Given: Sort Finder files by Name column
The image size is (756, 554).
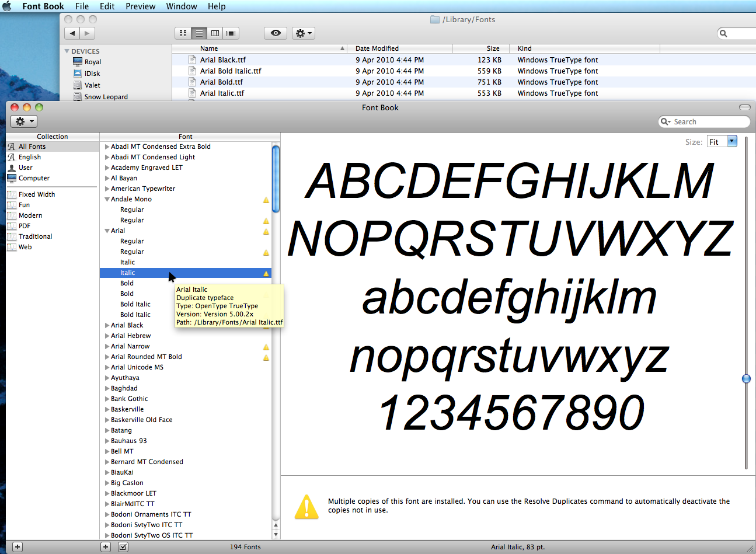Looking at the screenshot, I should [260, 48].
